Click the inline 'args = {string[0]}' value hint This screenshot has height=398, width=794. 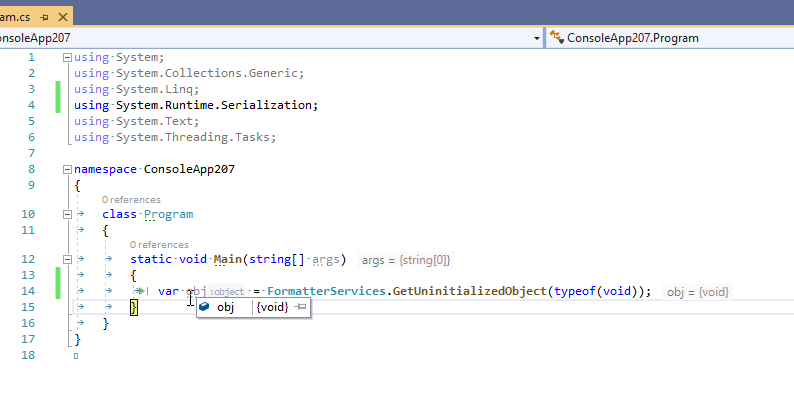[x=406, y=260]
